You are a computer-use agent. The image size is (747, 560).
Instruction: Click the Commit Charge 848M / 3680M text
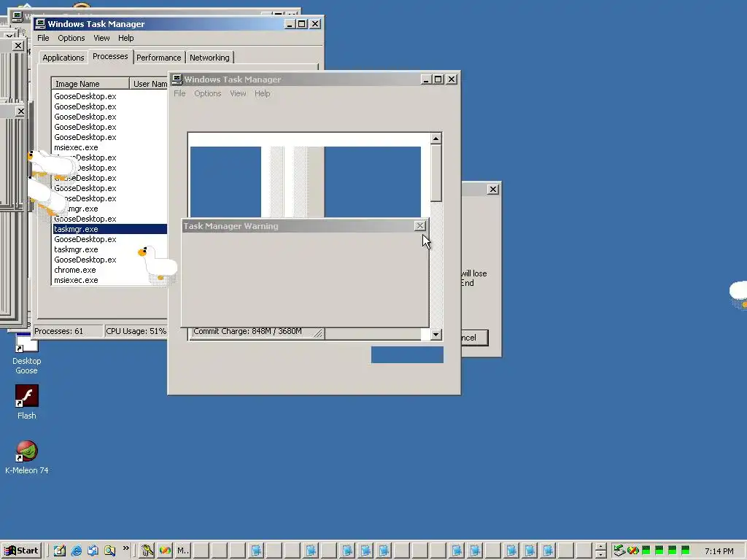coord(247,332)
